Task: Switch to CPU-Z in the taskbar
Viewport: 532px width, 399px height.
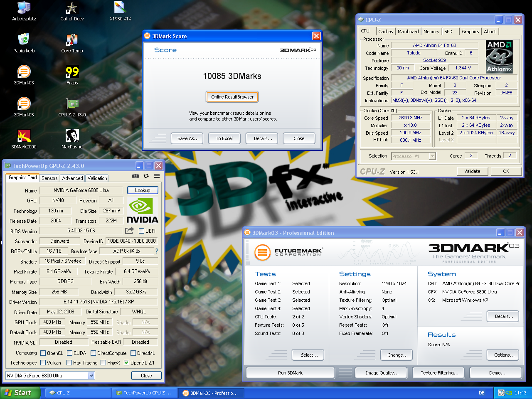Action: (77, 393)
